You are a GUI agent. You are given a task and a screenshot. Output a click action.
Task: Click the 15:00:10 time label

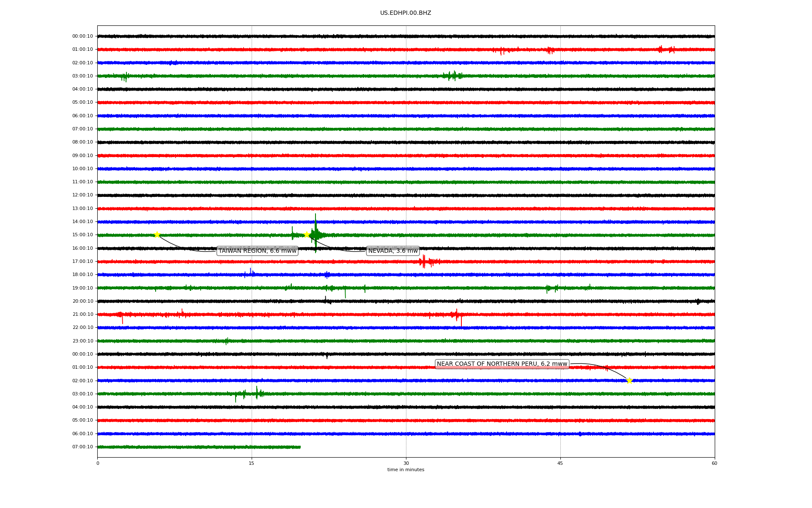coord(82,235)
